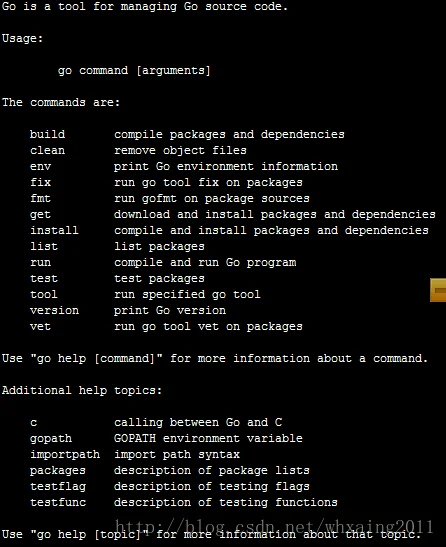Click the 'testfunc' help topic
The width and height of the screenshot is (446, 547).
click(58, 502)
